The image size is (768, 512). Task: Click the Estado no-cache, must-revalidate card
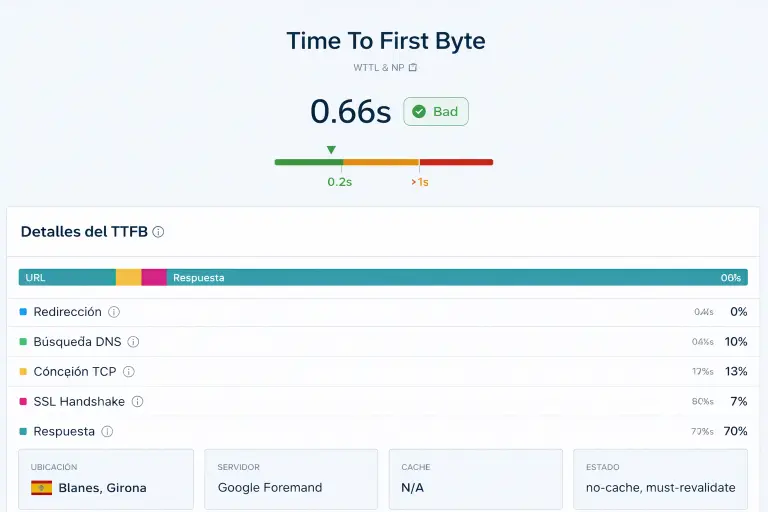(x=660, y=478)
